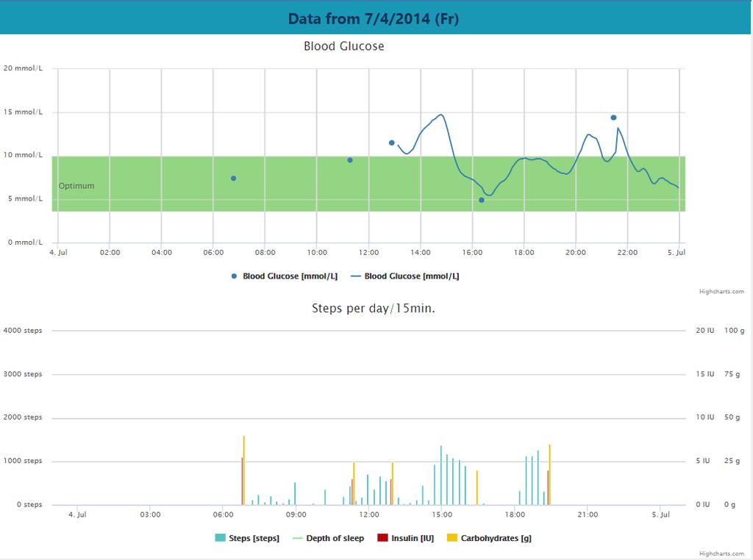Click the '4. Jul' label on steps chart
The height and width of the screenshot is (560, 753).
coord(77,515)
